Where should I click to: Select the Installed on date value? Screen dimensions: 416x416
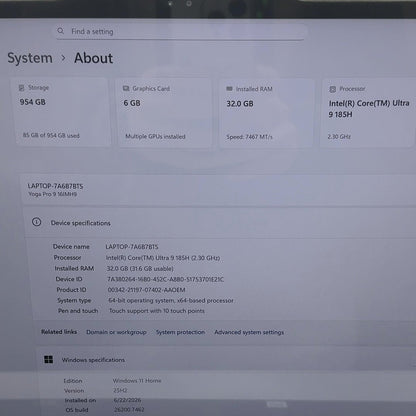[127, 400]
